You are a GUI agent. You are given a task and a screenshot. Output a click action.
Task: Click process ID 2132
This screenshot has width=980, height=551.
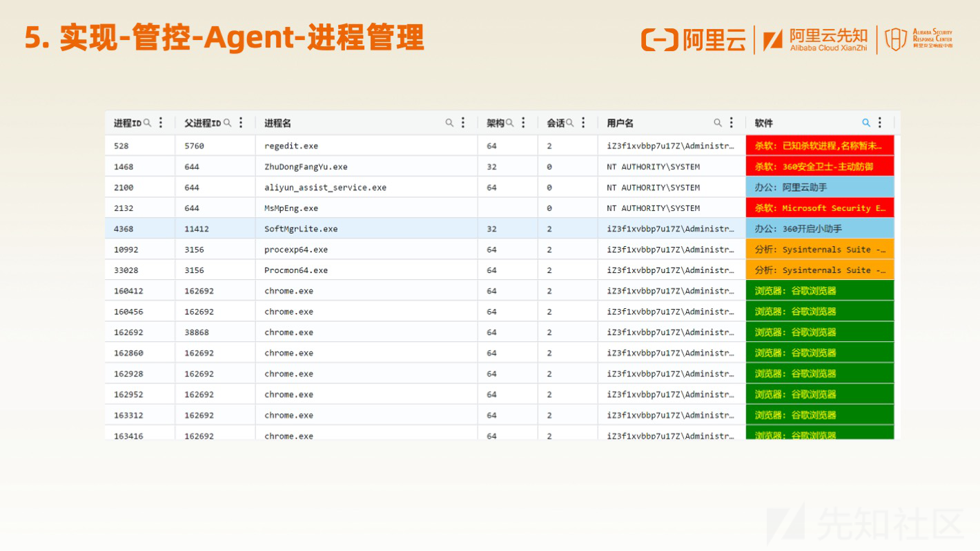tap(124, 208)
